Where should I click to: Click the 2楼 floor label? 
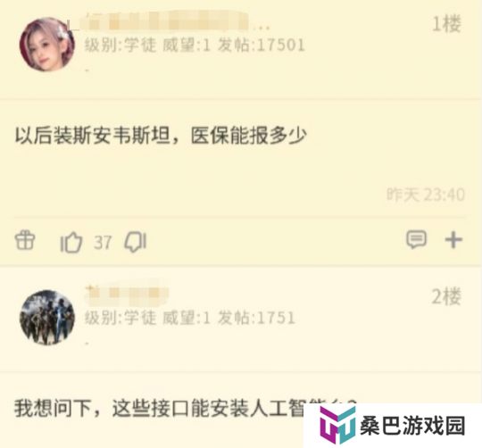pos(446,296)
